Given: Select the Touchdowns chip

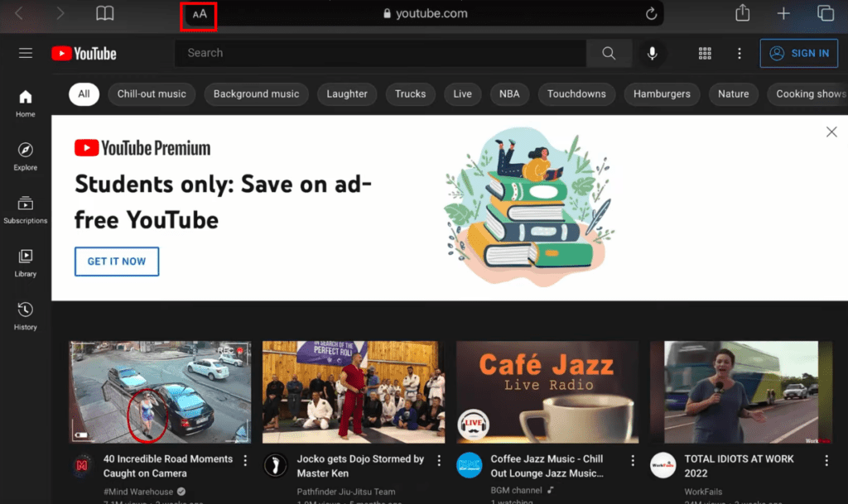Looking at the screenshot, I should click(x=576, y=94).
